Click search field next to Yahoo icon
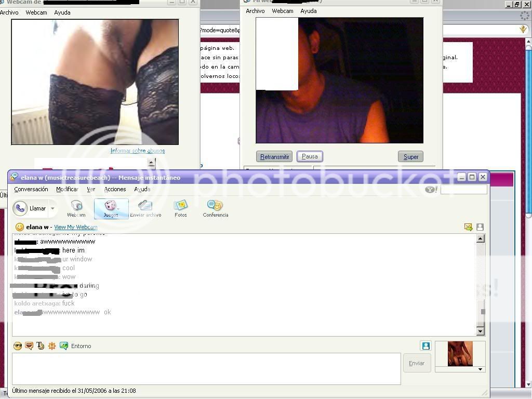Screen dimensions: 532x399 coord(463,190)
